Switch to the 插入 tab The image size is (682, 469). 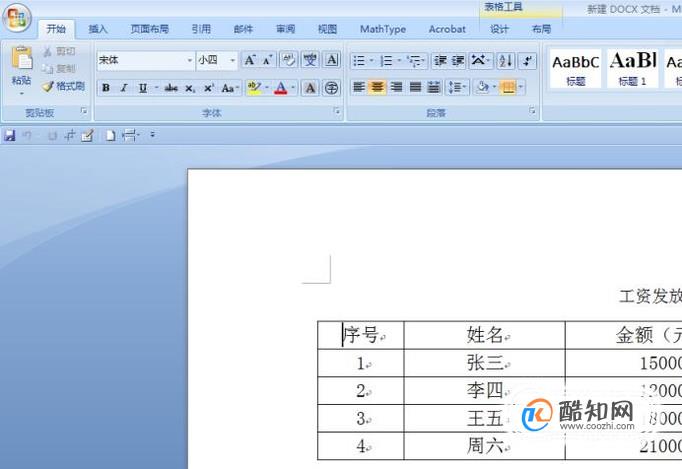98,29
